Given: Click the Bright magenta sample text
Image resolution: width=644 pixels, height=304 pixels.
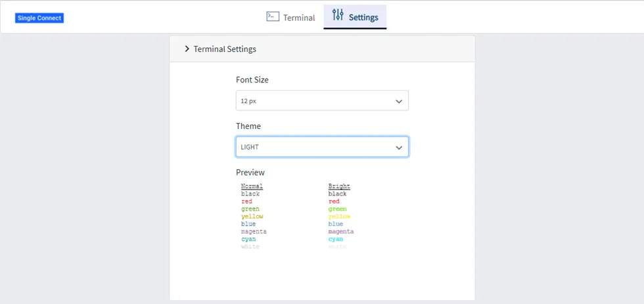Looking at the screenshot, I should 341,232.
